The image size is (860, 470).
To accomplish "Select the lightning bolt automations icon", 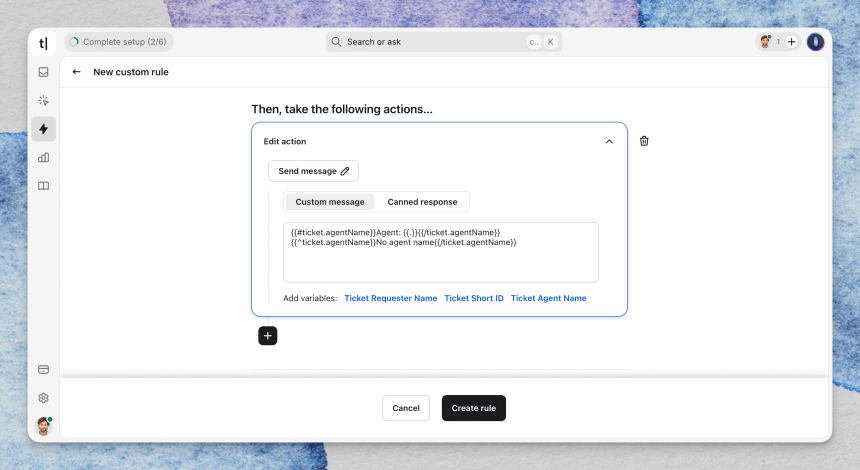I will point(43,129).
